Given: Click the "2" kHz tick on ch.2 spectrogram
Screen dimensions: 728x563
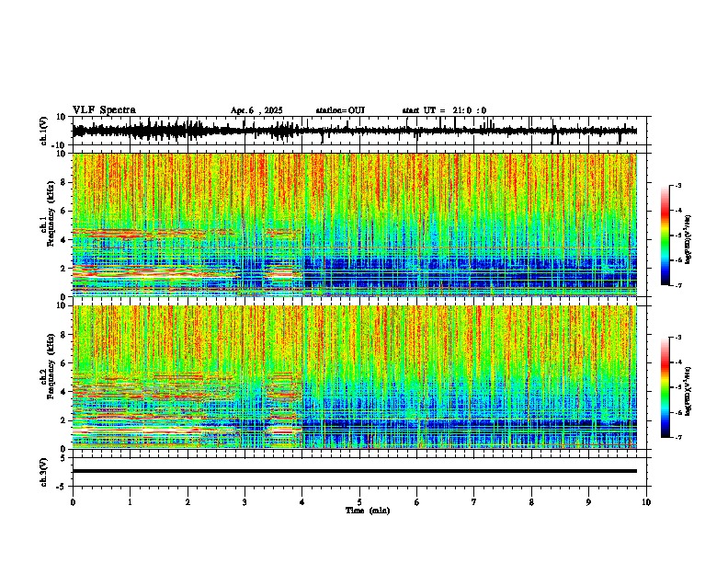Looking at the screenshot, I should pos(64,420).
